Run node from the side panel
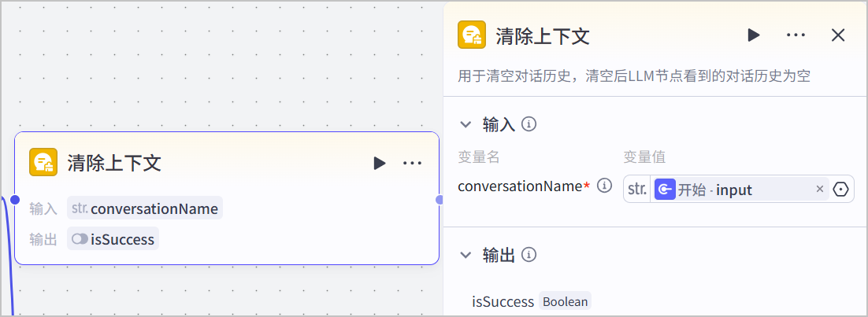This screenshot has width=868, height=317. [754, 35]
